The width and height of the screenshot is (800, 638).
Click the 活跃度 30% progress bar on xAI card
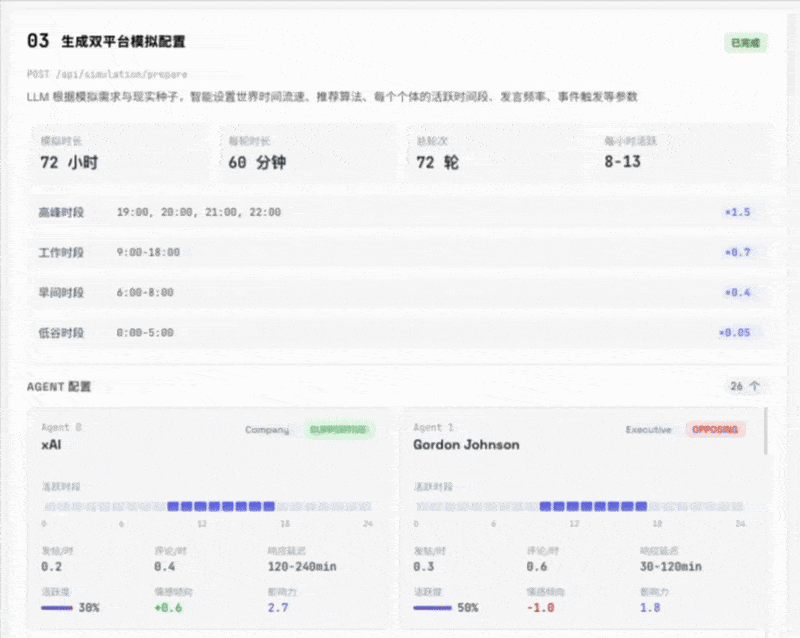[60, 606]
